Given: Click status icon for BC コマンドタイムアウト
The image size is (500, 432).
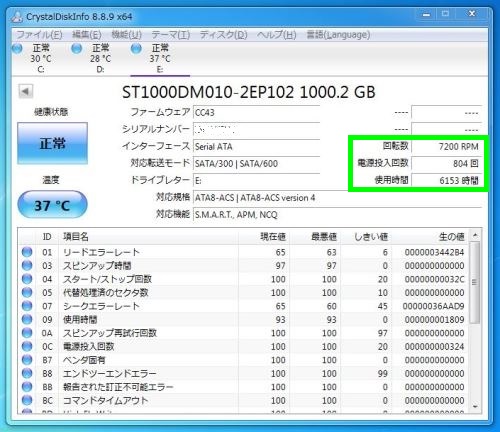Looking at the screenshot, I should coord(27,400).
